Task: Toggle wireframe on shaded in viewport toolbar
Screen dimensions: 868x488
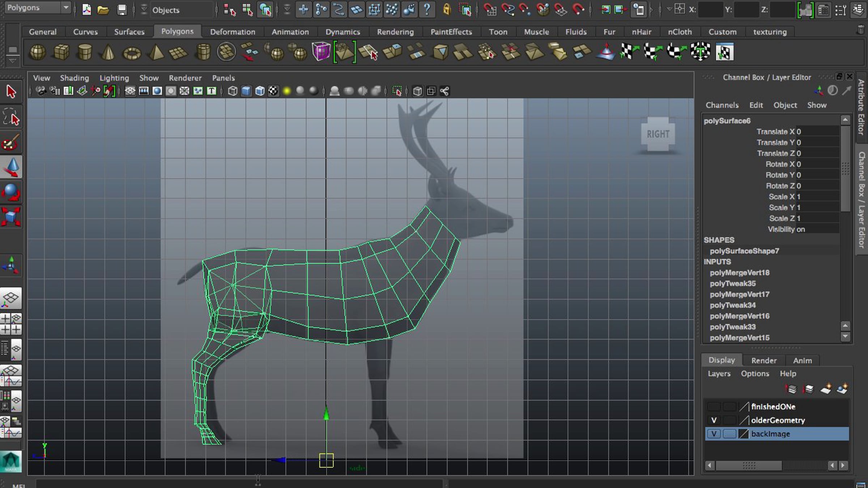Action: pyautogui.click(x=260, y=91)
